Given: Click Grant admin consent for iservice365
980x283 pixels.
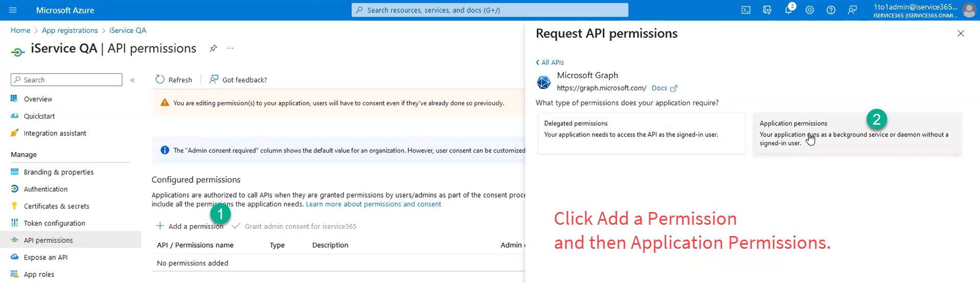Looking at the screenshot, I should pos(294,226).
